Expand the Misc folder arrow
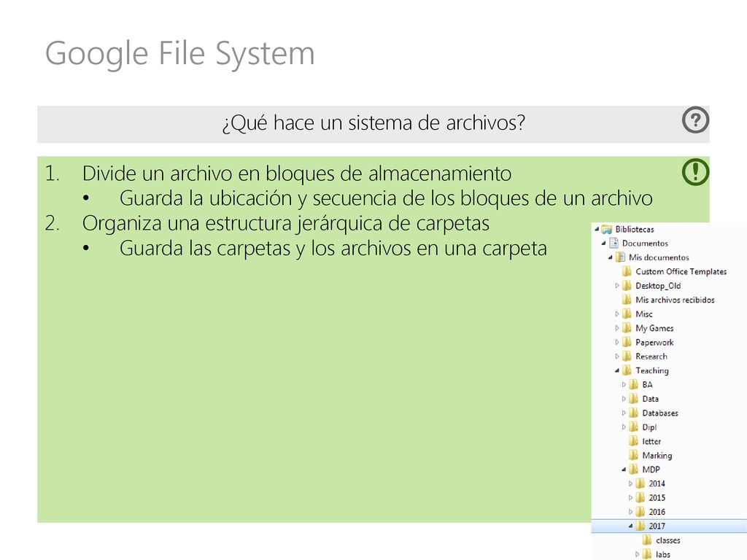This screenshot has height=560, width=747. tap(617, 314)
